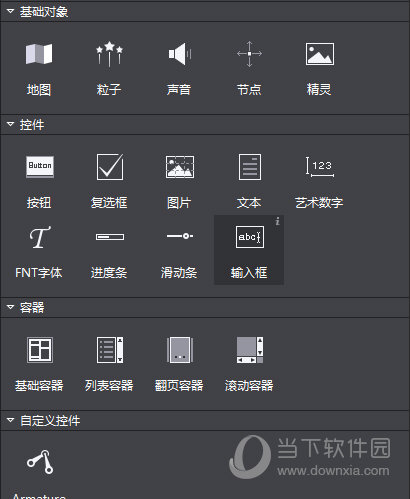The width and height of the screenshot is (410, 499).
Task: Select the 地图 map object icon
Action: [39, 54]
